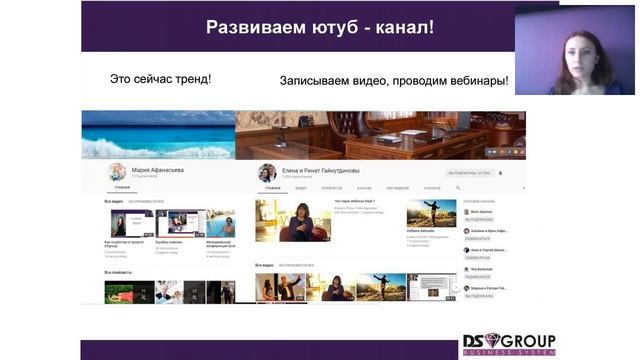Click the ocean wave channel banner
This screenshot has width=640, height=360.
tap(158, 135)
